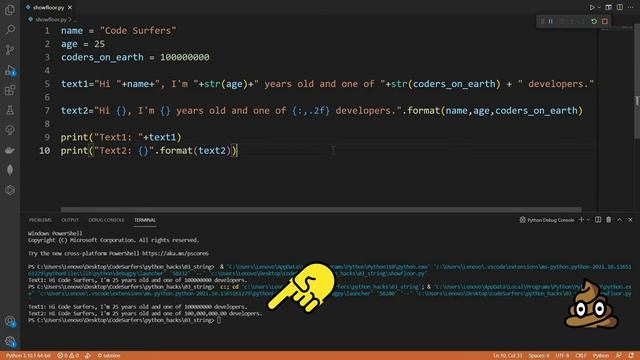Click Ln 10, Col cursor position indicator

click(x=507, y=356)
